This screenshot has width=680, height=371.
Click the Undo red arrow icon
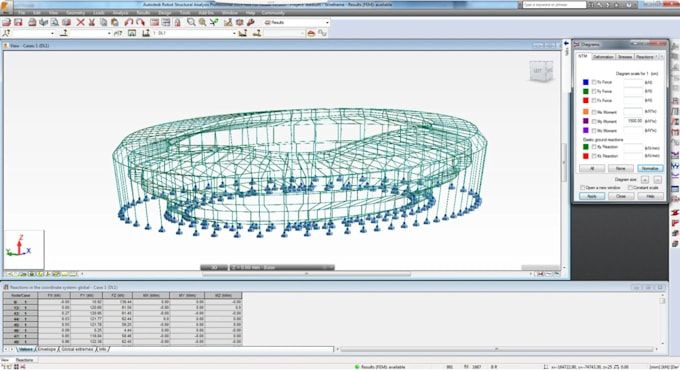[x=129, y=22]
